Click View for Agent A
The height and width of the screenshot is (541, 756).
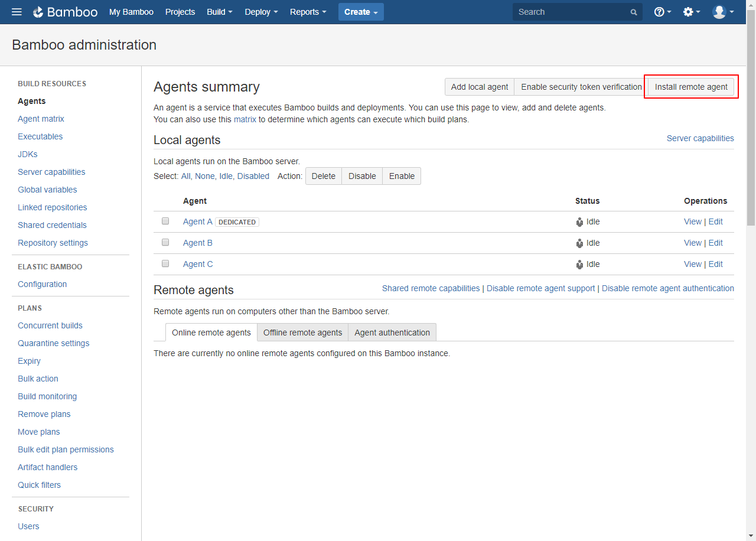(x=693, y=221)
